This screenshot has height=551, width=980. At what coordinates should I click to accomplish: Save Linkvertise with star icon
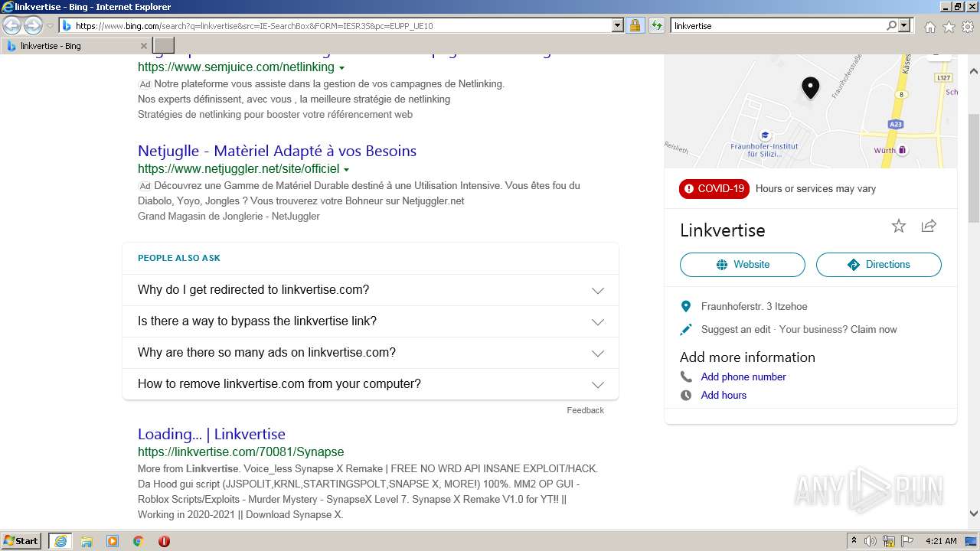click(x=899, y=226)
